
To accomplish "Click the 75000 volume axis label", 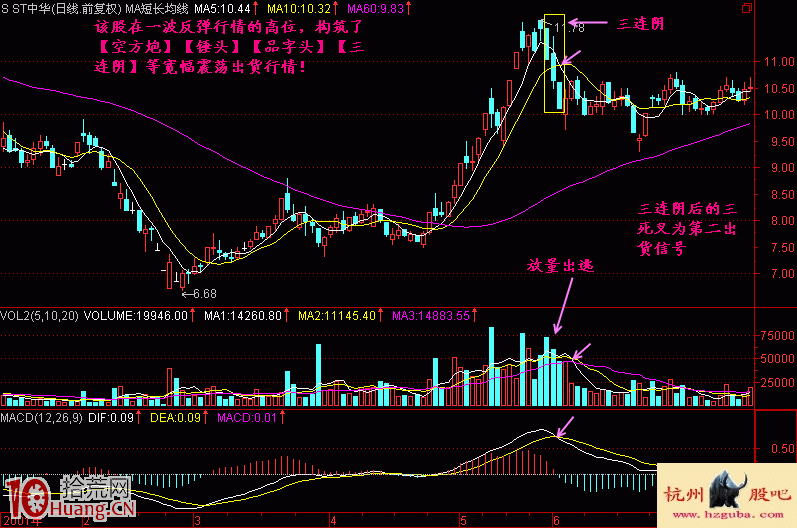I will coord(777,335).
